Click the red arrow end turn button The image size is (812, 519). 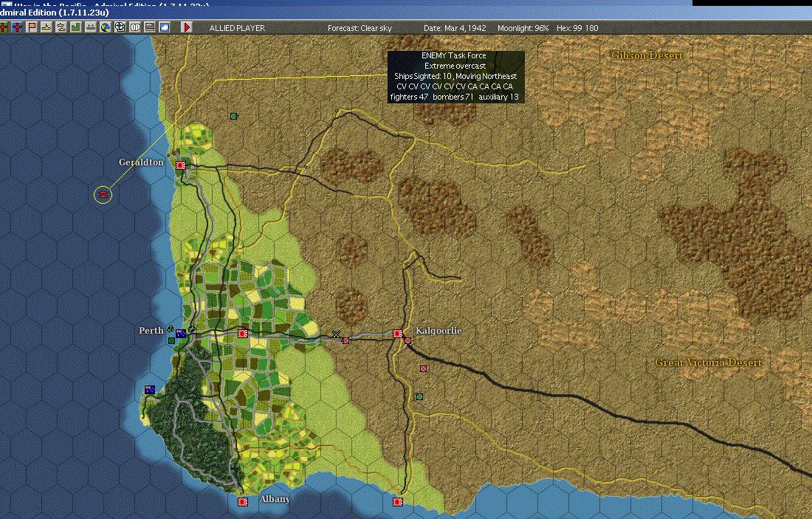[x=187, y=27]
